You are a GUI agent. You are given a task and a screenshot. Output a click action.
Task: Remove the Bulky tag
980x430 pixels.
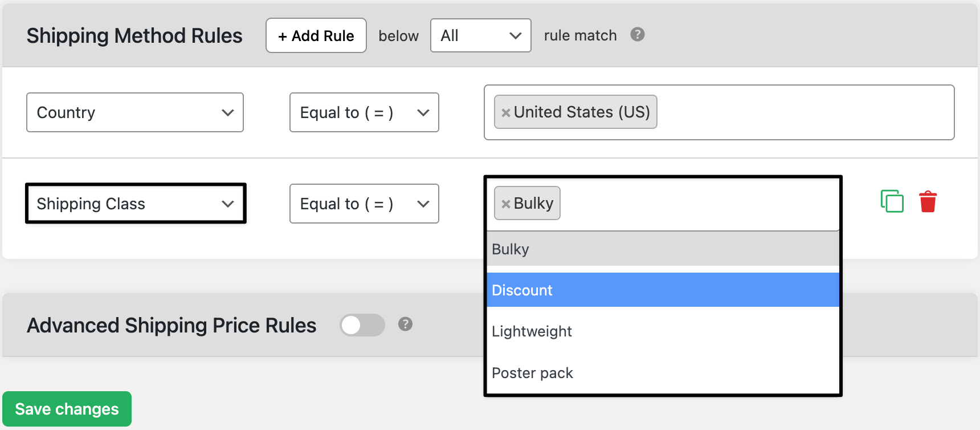click(505, 204)
